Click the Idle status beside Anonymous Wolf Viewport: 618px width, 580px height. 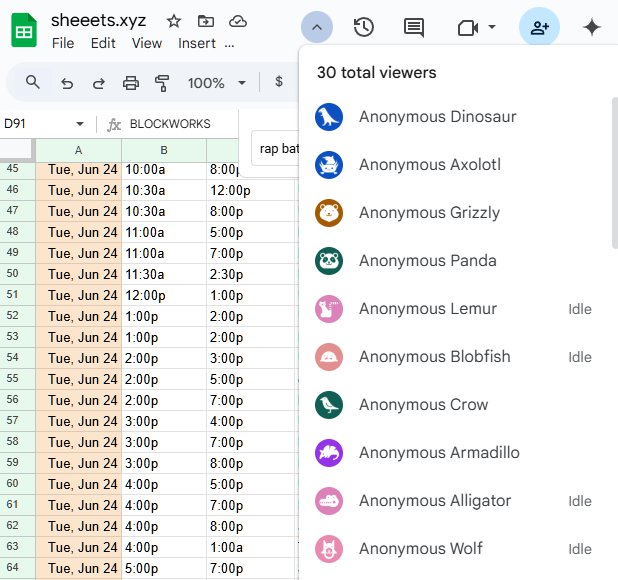[x=580, y=549]
